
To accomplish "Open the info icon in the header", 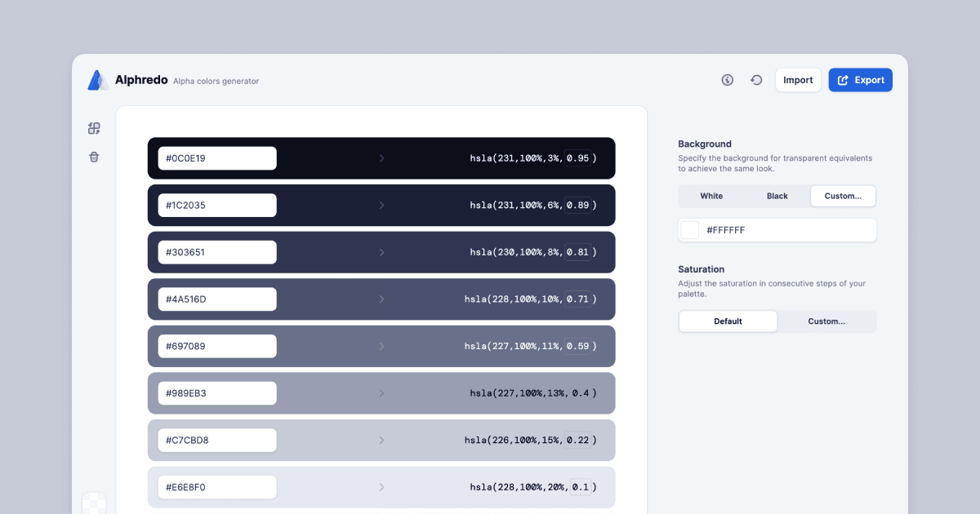I will pos(728,80).
